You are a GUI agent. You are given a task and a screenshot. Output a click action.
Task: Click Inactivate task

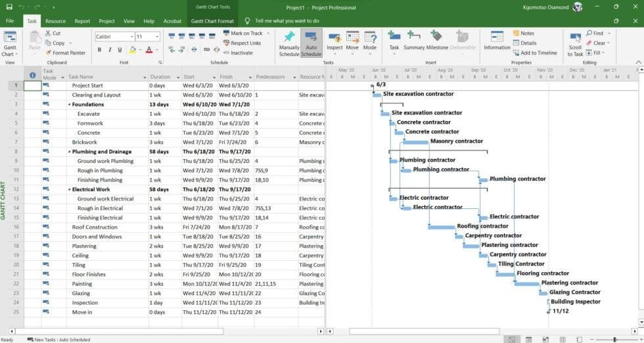[238, 53]
